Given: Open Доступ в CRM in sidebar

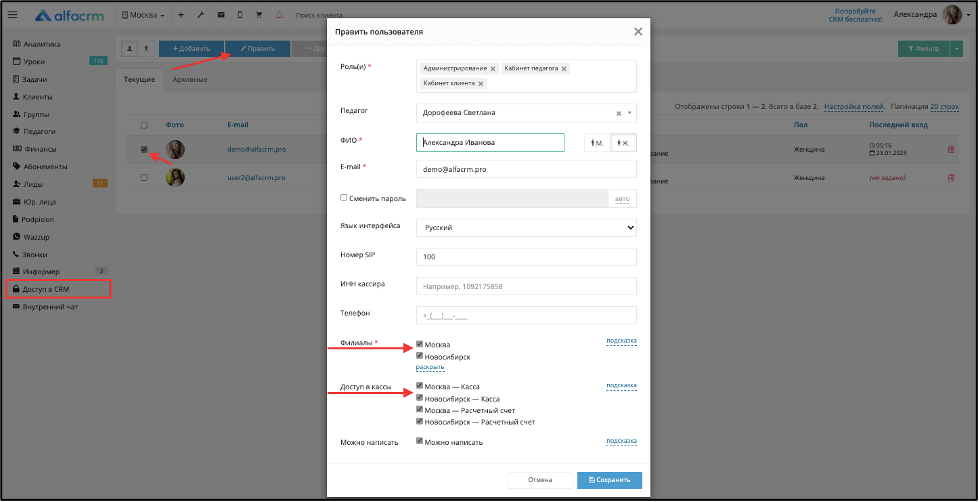Looking at the screenshot, I should [x=58, y=289].
